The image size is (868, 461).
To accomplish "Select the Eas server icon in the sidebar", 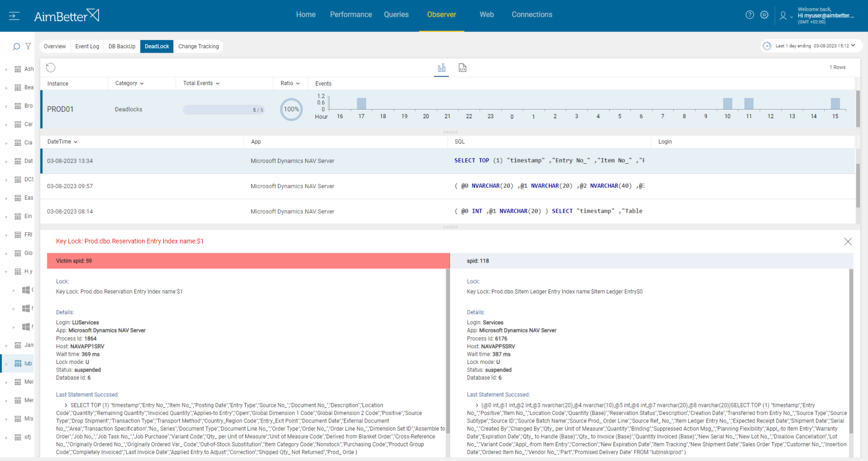I will tap(18, 199).
